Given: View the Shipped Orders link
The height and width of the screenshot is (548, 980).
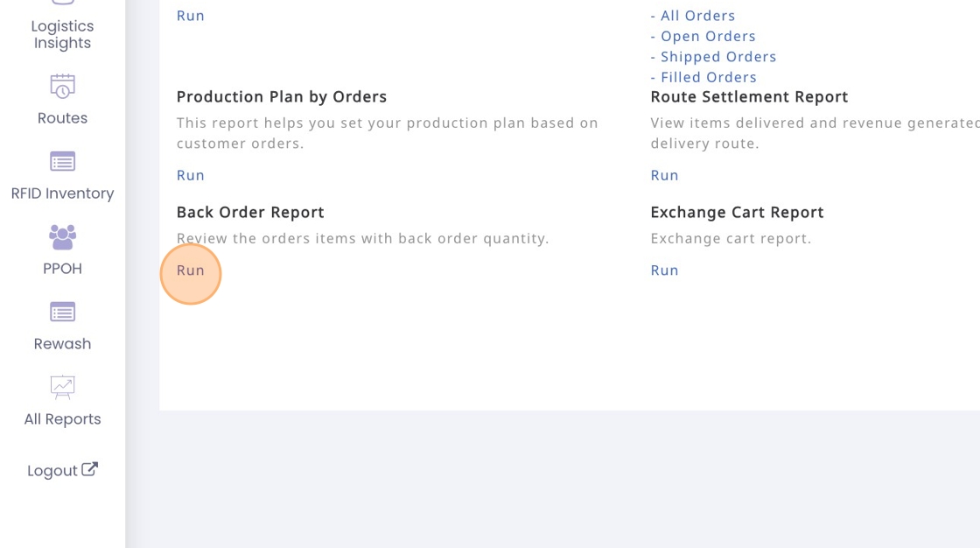Looking at the screenshot, I should 718,57.
